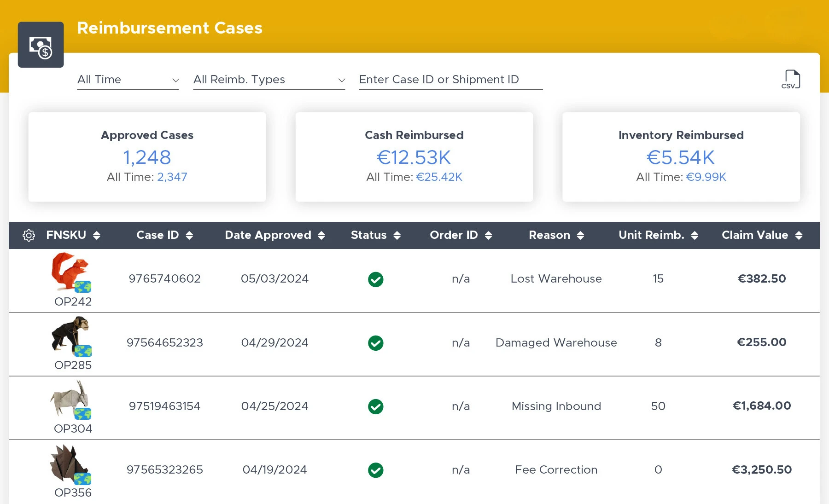Export table with the CSV icon

coord(791,79)
